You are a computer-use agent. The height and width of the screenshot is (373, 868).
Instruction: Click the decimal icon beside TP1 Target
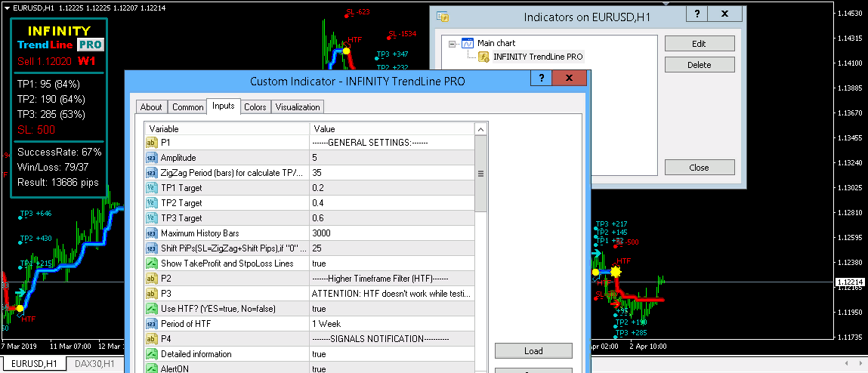coord(151,188)
